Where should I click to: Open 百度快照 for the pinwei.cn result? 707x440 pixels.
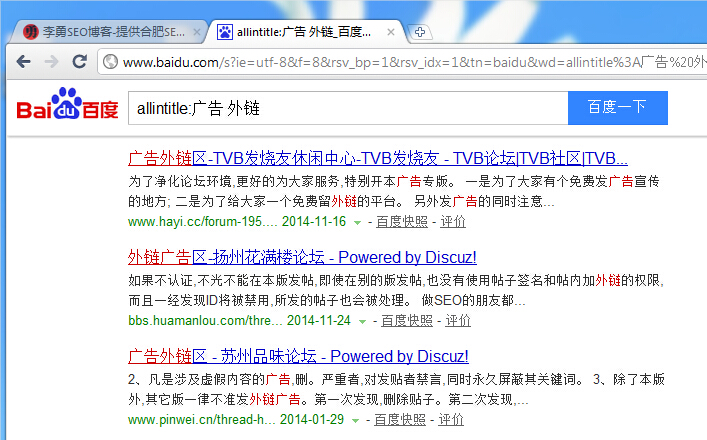399,420
